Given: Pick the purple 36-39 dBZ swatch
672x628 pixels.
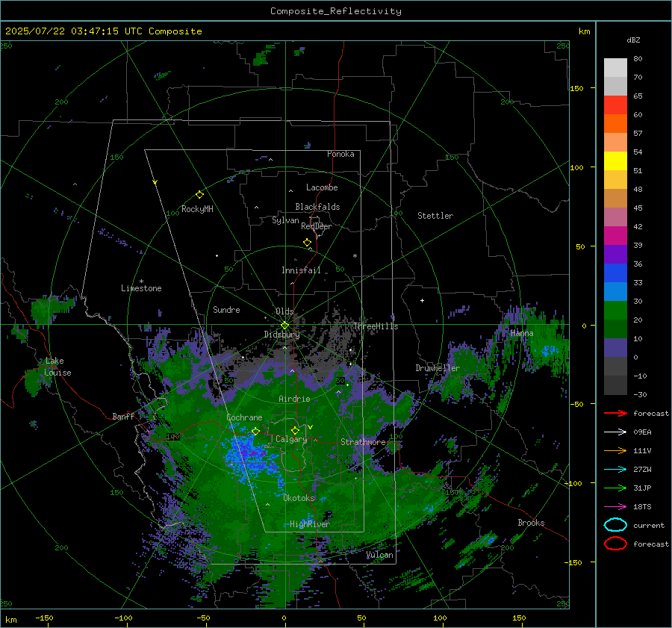Looking at the screenshot, I should point(615,255).
